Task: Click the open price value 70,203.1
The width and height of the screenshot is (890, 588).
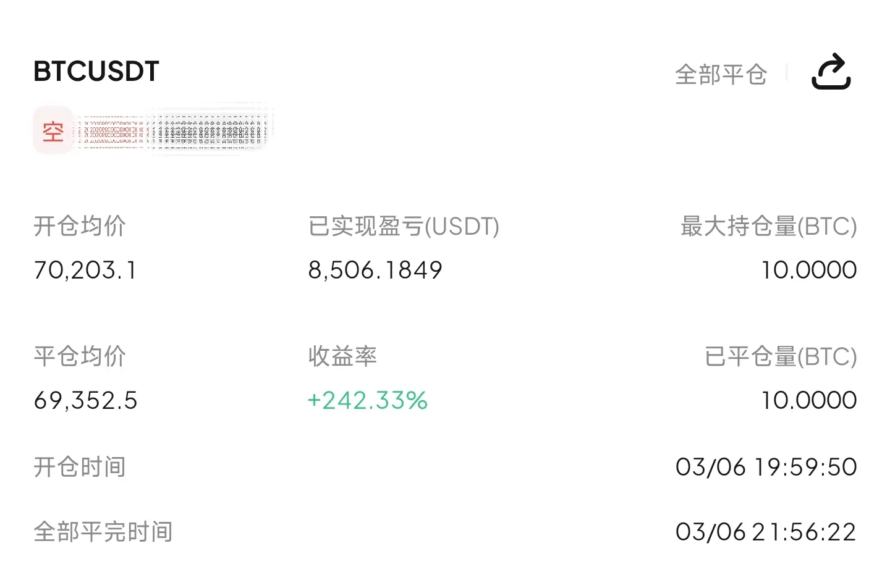Action: tap(85, 270)
